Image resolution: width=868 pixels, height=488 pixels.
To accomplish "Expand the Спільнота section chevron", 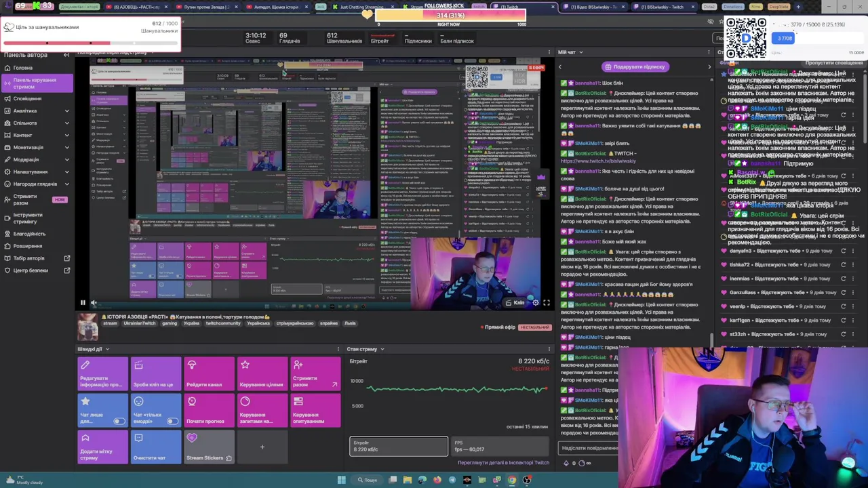I will click(x=66, y=123).
